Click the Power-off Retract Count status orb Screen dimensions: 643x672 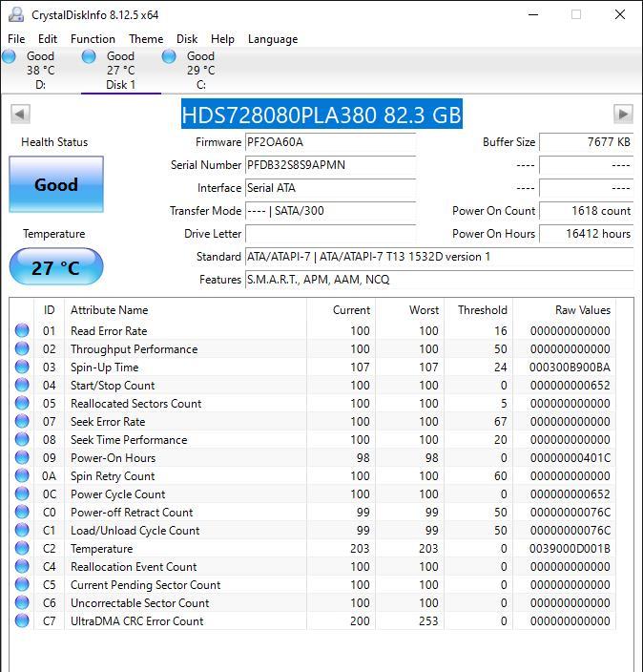22,512
